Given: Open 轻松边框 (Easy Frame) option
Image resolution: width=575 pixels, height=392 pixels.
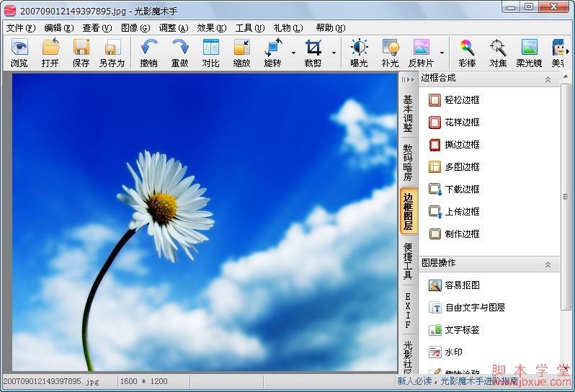Looking at the screenshot, I should tap(454, 99).
